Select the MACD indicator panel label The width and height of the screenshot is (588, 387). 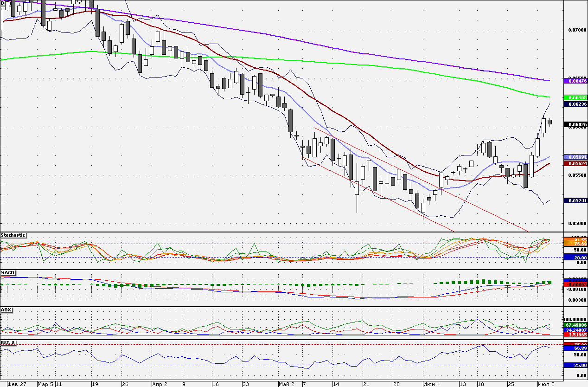click(x=8, y=272)
